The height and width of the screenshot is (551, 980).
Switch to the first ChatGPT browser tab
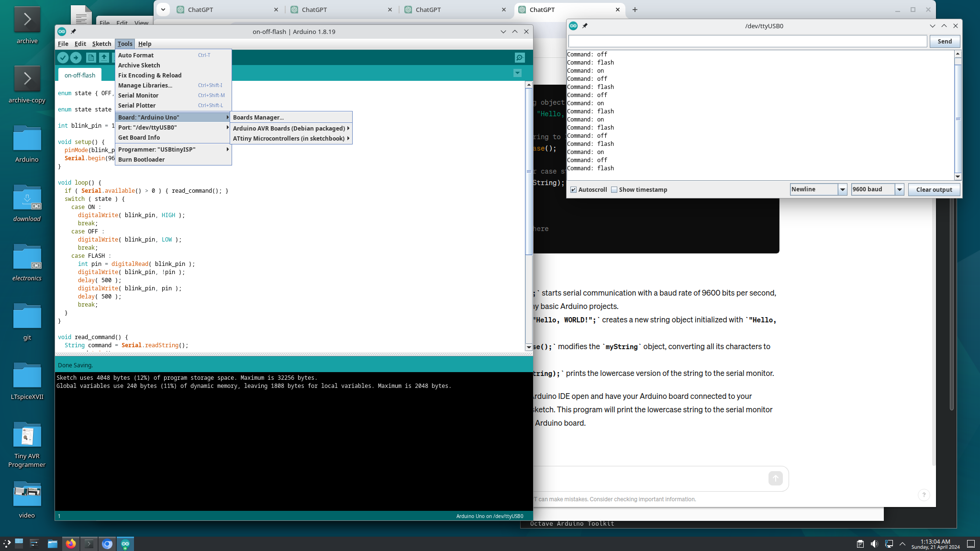coord(227,10)
